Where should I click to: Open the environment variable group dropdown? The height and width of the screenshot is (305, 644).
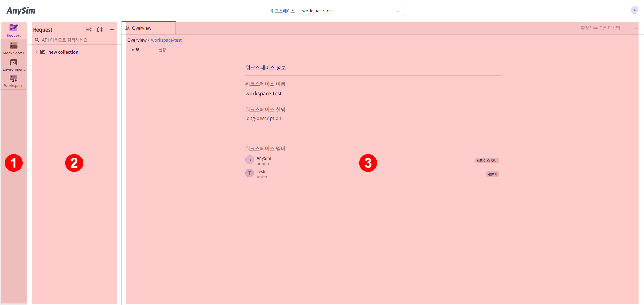coord(607,28)
